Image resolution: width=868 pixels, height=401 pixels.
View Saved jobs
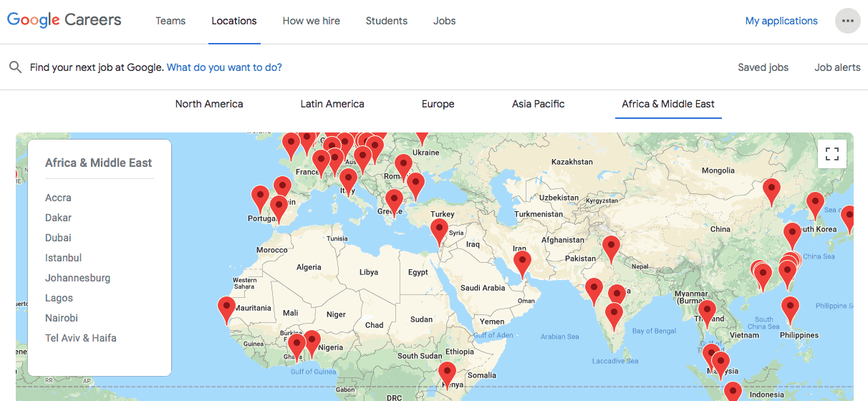click(763, 67)
